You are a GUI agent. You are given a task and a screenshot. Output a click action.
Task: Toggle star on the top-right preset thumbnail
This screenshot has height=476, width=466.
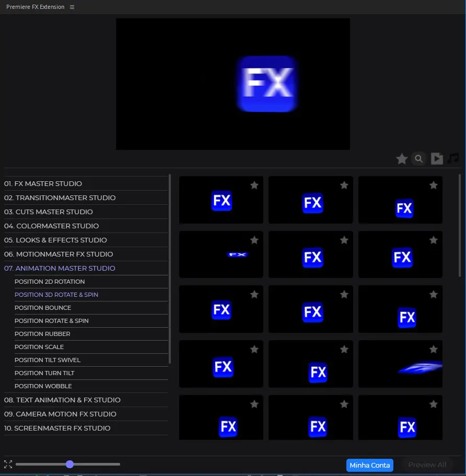[433, 185]
